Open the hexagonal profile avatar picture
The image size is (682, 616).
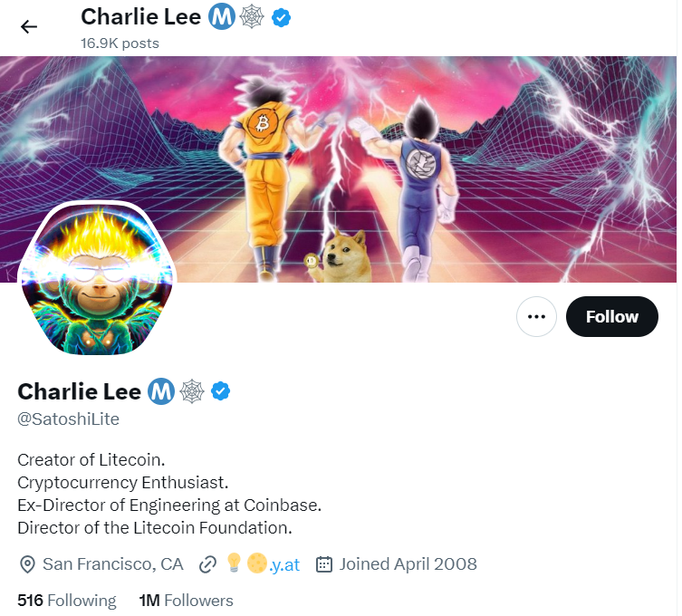[98, 278]
